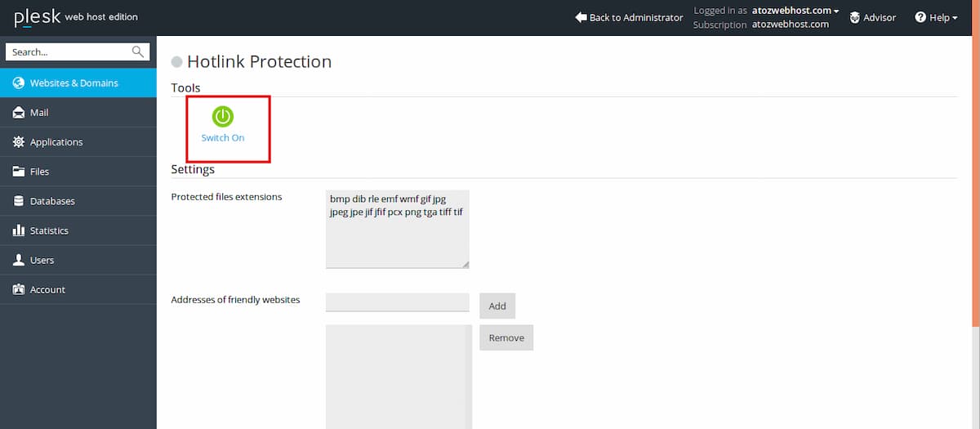Click the friendly website address input field
Screen dimensions: 980x429
(x=397, y=302)
